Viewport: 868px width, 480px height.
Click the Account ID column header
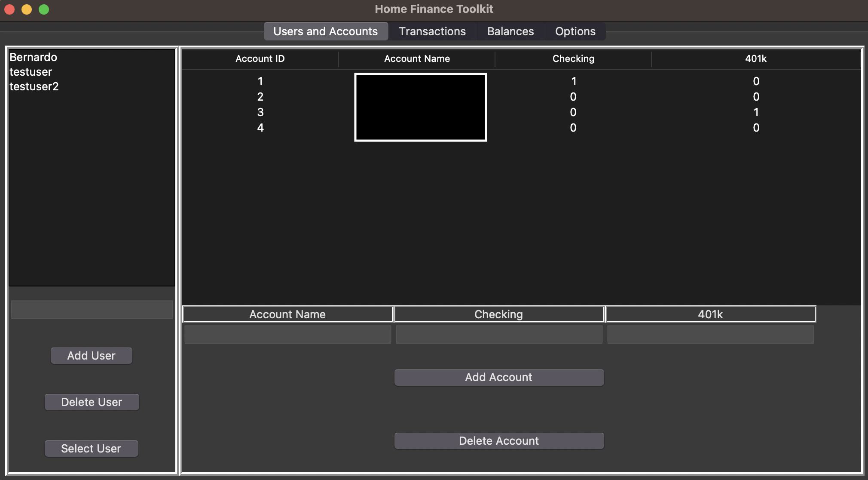coord(260,59)
